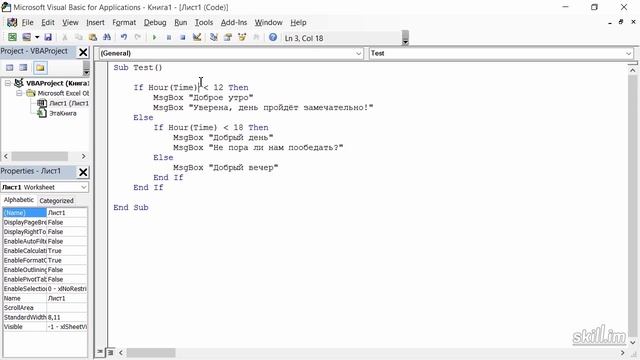This screenshot has width=640, height=360.
Task: Open the Run menu
Action: point(180,22)
